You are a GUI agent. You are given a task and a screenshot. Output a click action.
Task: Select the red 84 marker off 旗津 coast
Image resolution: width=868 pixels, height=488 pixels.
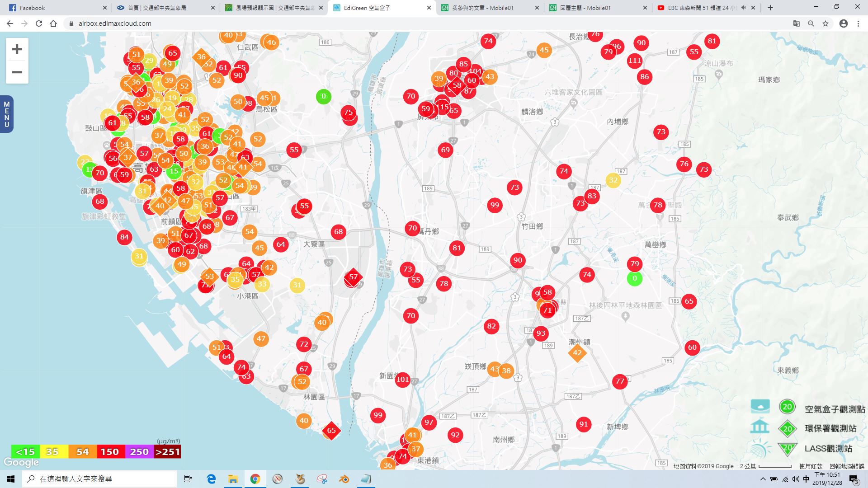click(x=124, y=237)
